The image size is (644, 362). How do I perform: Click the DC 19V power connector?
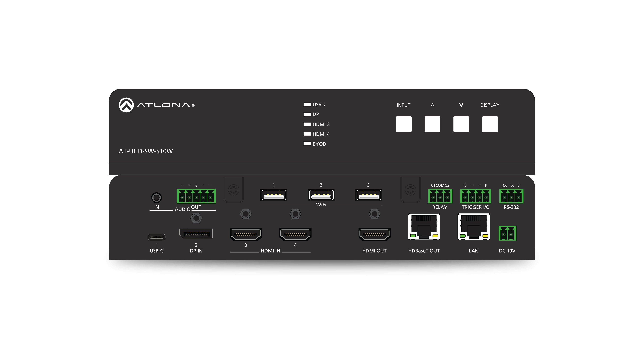[507, 233]
